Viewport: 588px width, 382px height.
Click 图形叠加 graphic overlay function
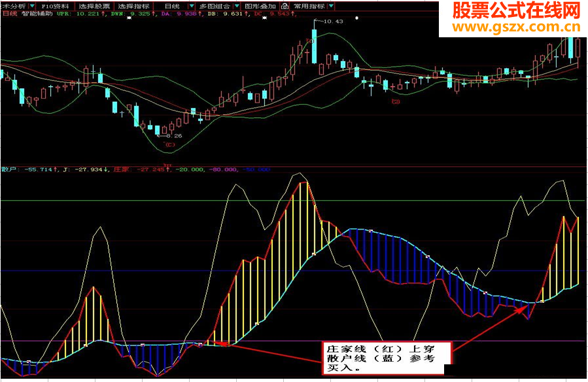(260, 5)
